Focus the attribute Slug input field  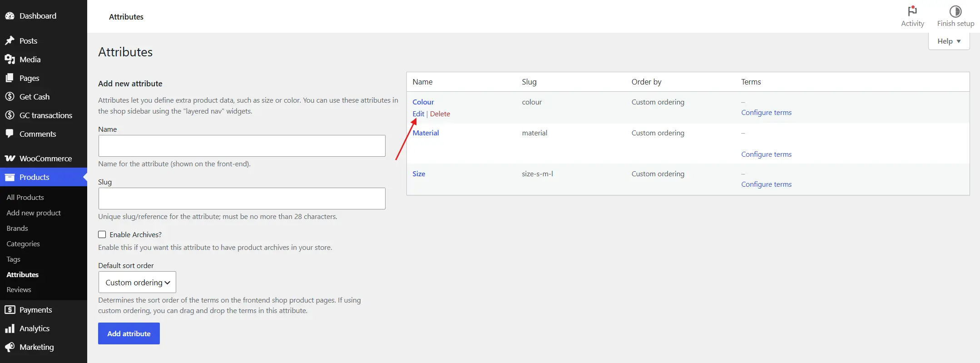242,199
